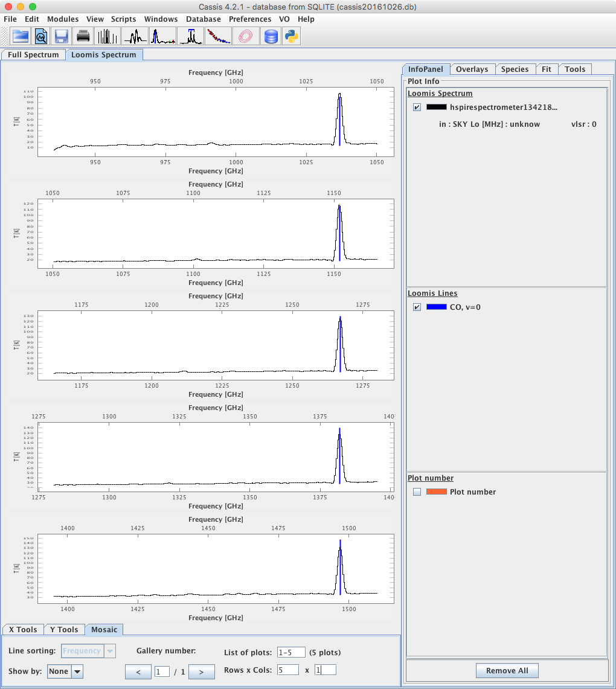Image resolution: width=616 pixels, height=689 pixels.
Task: Click the blue CO line color swatch
Action: [x=436, y=307]
